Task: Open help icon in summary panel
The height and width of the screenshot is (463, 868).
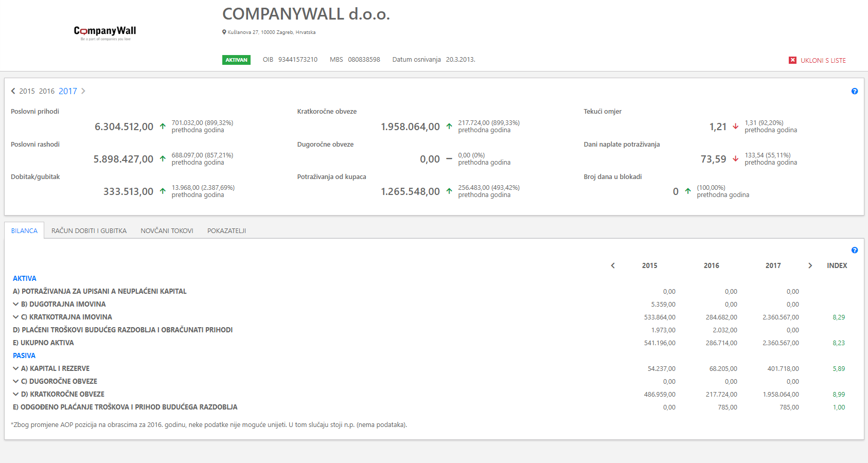Action: (855, 91)
